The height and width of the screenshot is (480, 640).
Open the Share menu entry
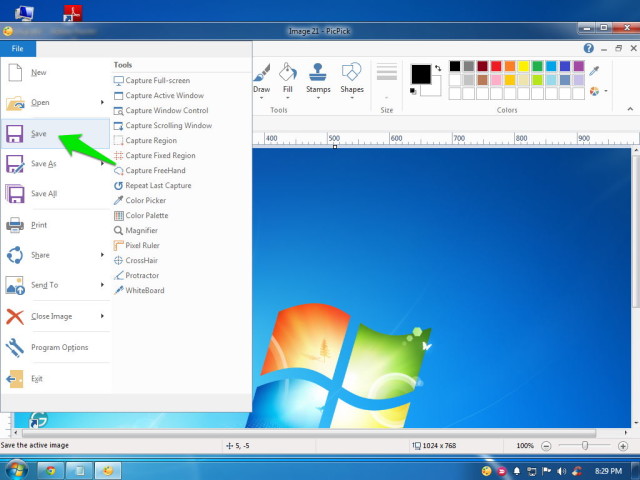55,255
